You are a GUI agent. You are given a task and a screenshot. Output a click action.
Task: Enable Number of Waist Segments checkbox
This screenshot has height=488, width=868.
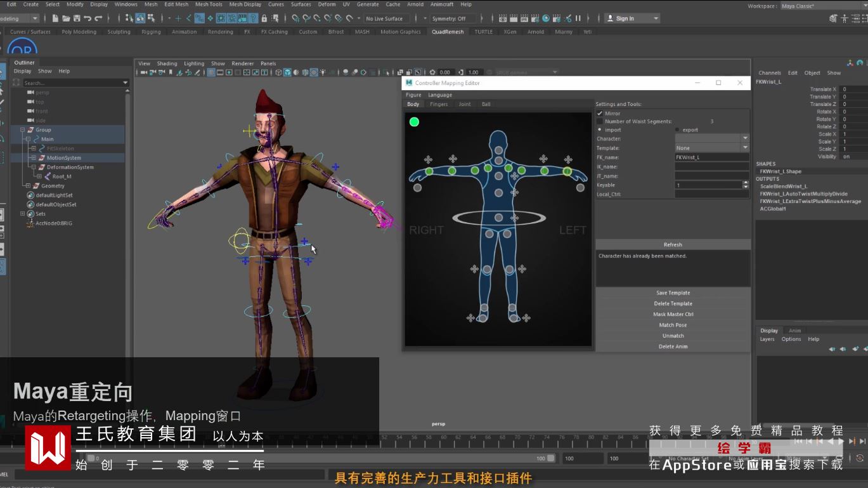tap(600, 121)
